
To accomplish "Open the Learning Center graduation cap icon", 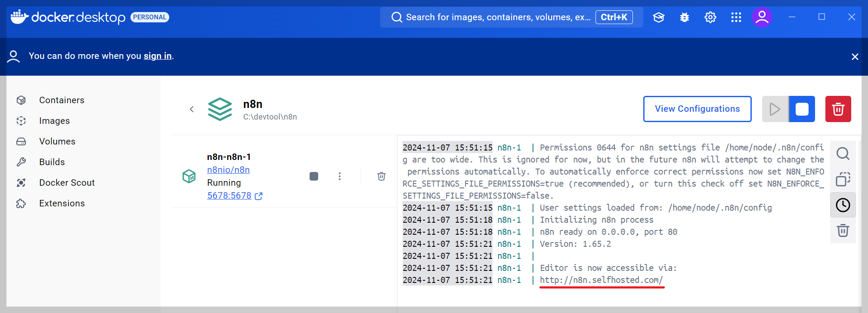I will pos(659,17).
